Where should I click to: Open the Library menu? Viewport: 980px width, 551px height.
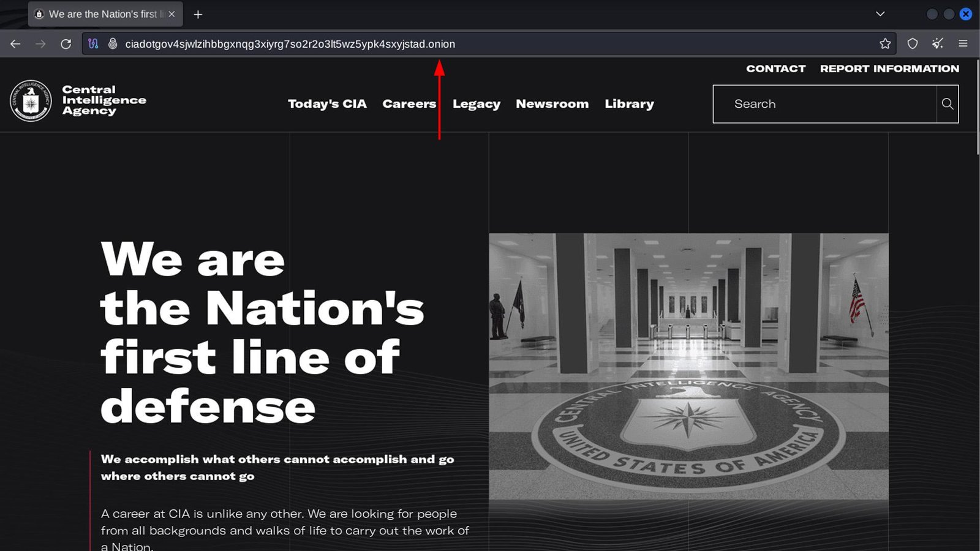(630, 104)
